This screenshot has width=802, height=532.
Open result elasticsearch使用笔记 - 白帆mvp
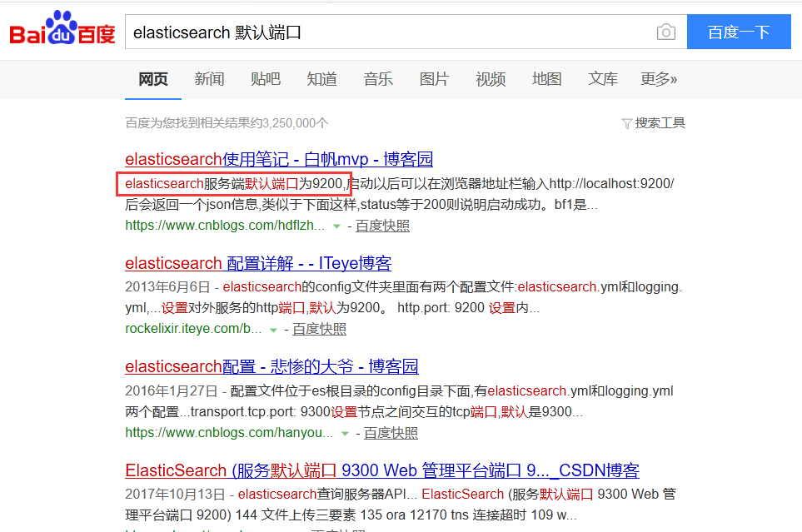tap(279, 159)
